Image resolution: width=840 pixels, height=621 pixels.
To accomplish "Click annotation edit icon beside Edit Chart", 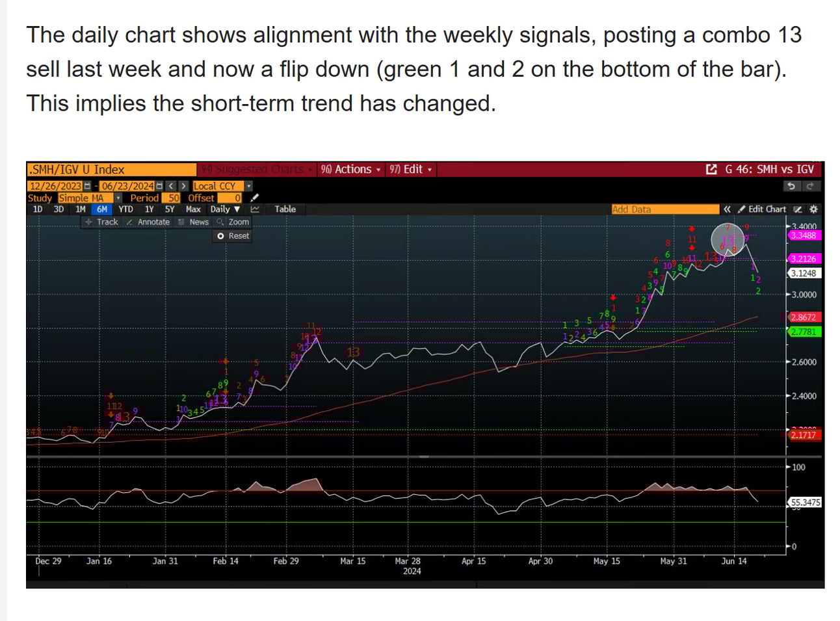I will tap(798, 209).
